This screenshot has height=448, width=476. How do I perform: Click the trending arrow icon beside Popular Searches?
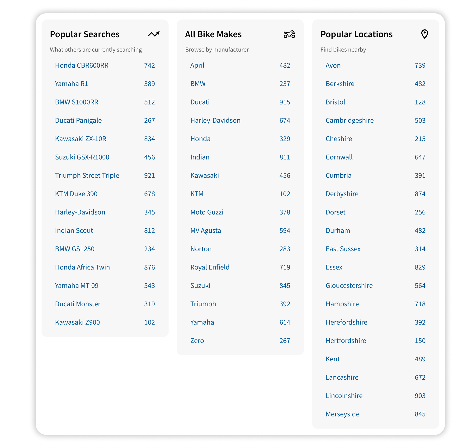pos(153,34)
